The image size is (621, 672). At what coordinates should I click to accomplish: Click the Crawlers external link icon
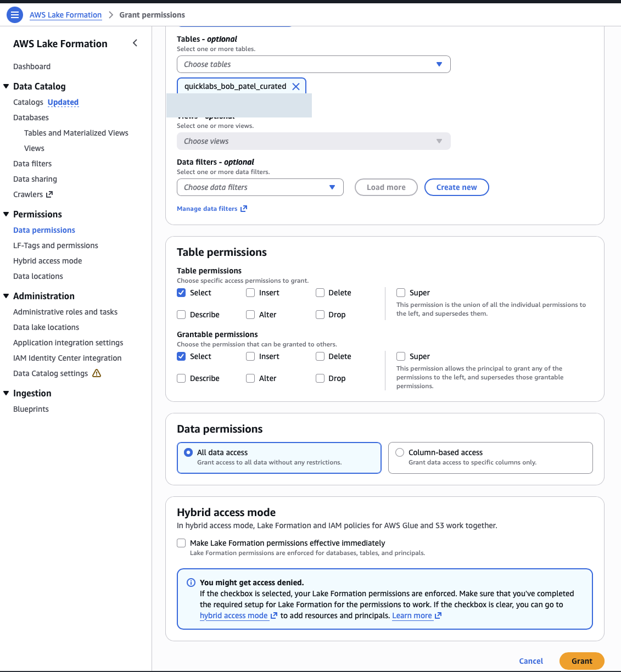[x=49, y=194]
